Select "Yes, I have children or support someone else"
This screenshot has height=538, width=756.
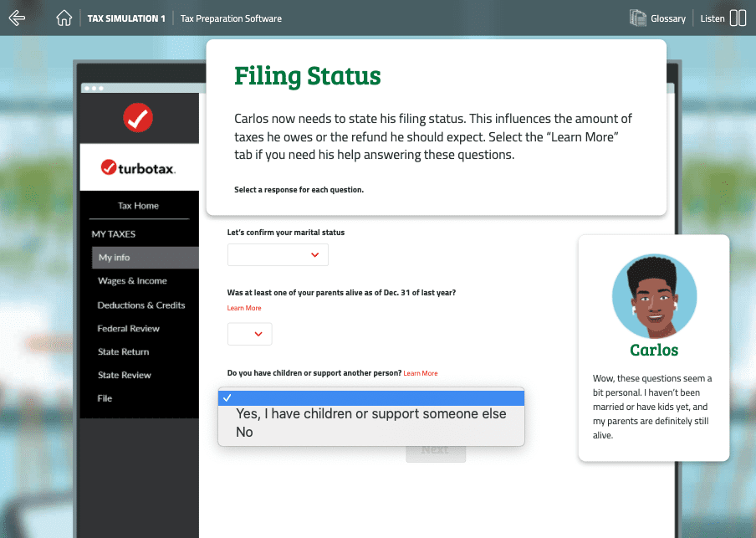tap(370, 414)
